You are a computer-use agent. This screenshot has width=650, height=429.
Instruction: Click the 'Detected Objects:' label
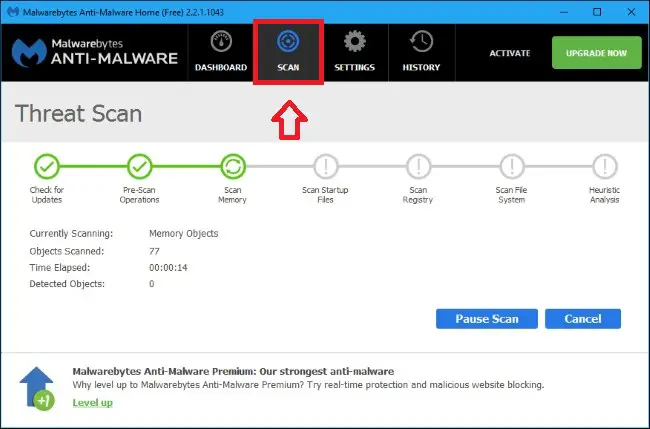tap(67, 284)
